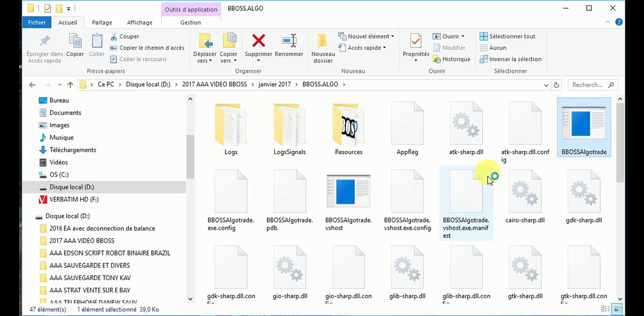Click Sélectionner tout
The width and height of the screenshot is (644, 316).
point(507,36)
